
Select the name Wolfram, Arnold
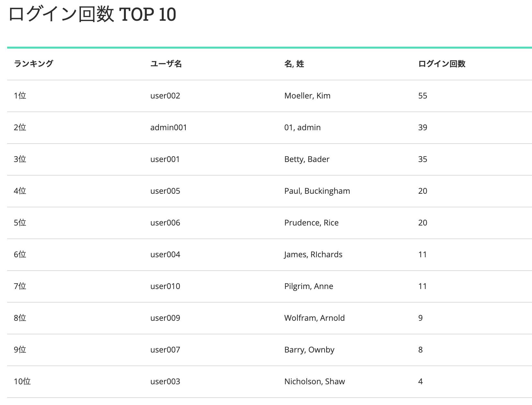pos(315,318)
